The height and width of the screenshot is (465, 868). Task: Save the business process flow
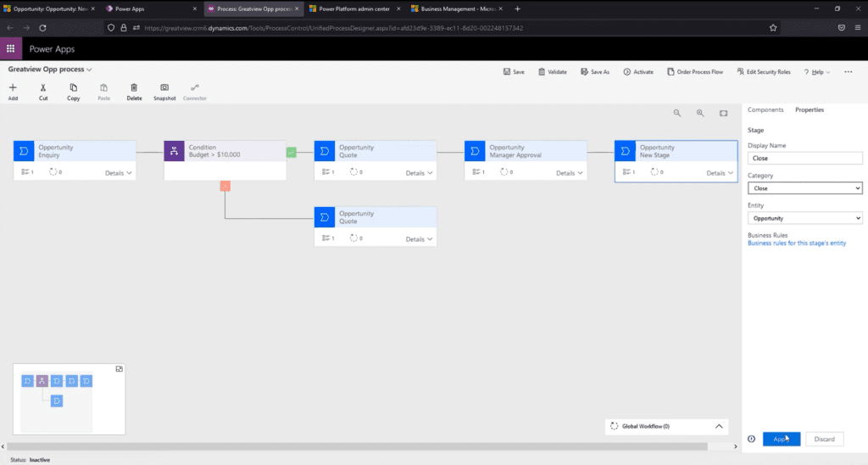coord(514,72)
